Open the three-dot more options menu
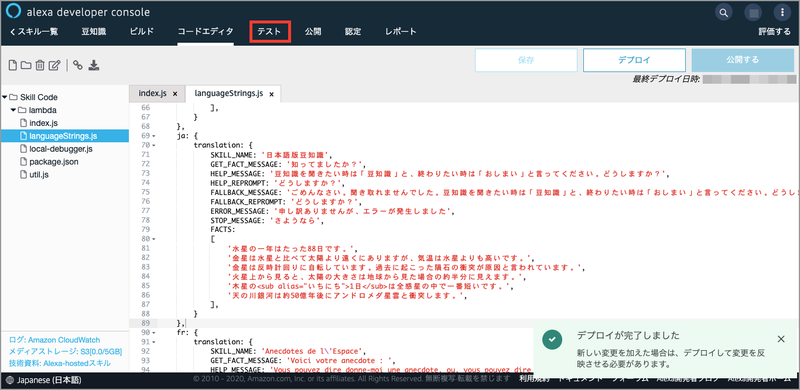800x390 pixels. point(782,12)
